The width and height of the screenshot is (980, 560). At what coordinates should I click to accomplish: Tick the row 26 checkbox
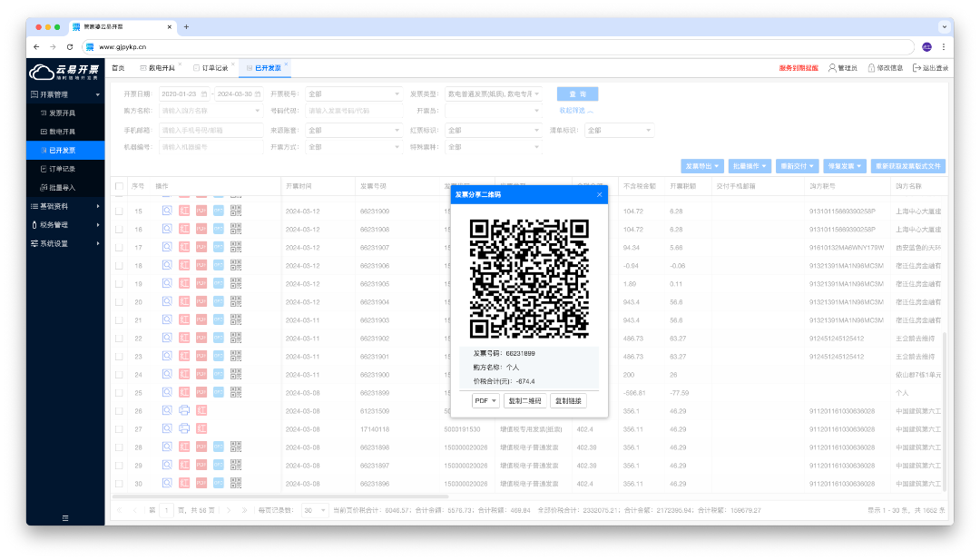click(x=120, y=410)
